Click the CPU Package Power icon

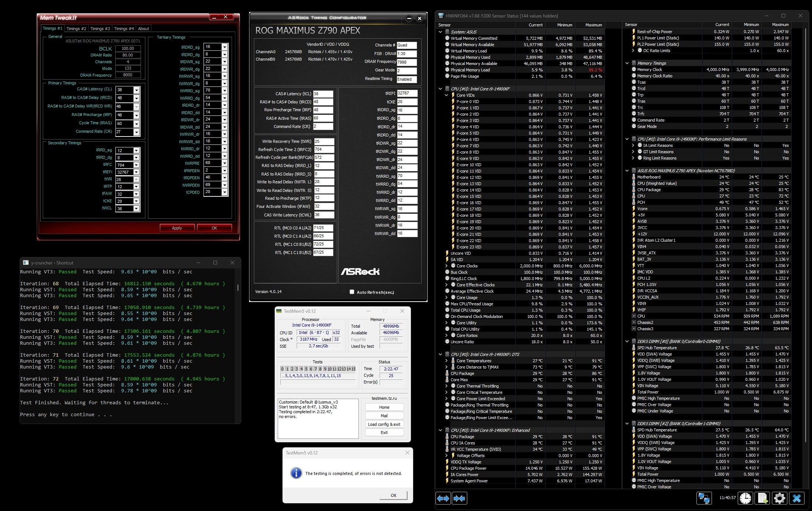point(447,468)
